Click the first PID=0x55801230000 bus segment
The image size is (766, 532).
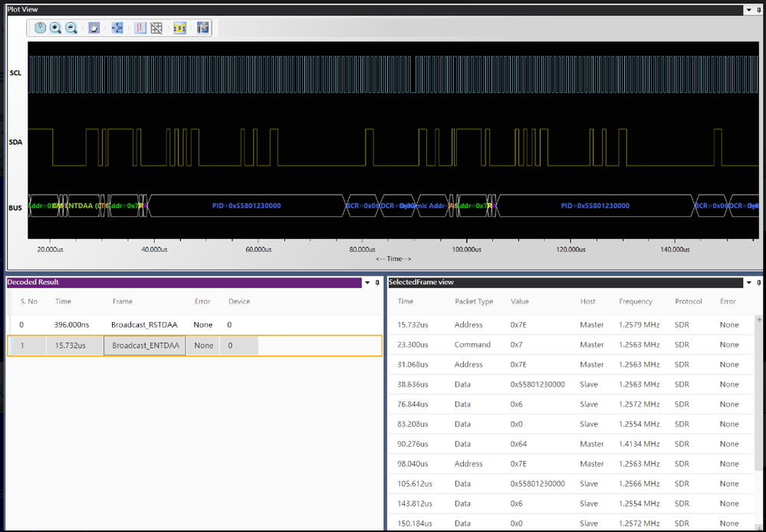coord(246,205)
